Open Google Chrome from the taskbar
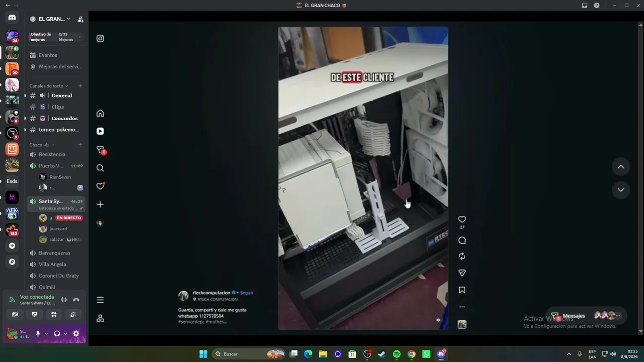This screenshot has height=362, width=644. (x=412, y=354)
